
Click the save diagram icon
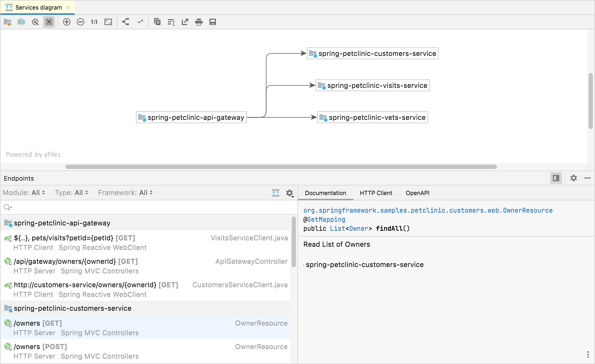pyautogui.click(x=213, y=22)
